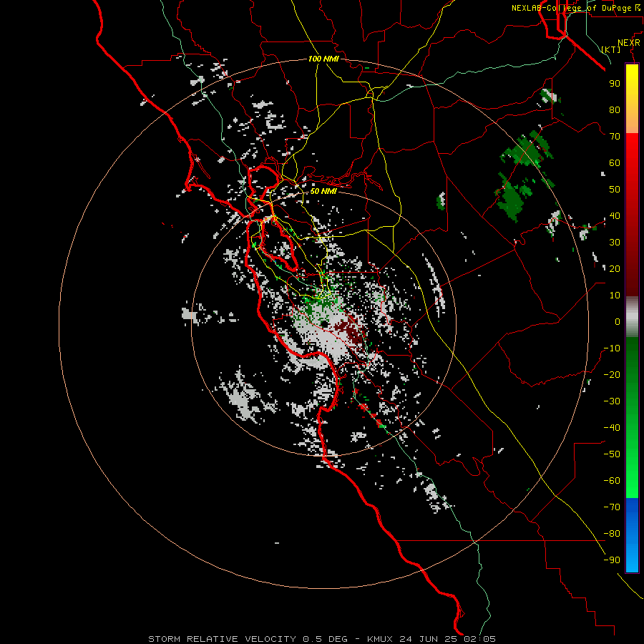Click the -20 label on the velocity scale
644x644 pixels.
[612, 374]
